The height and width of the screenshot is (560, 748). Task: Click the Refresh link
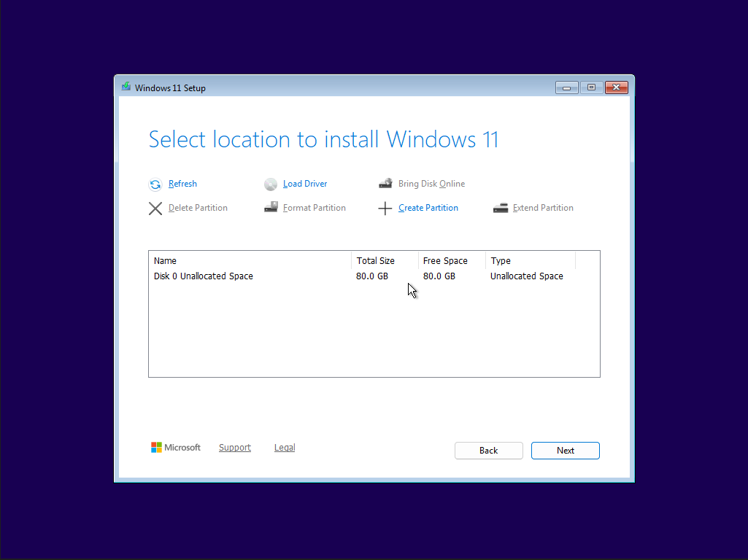click(x=182, y=184)
